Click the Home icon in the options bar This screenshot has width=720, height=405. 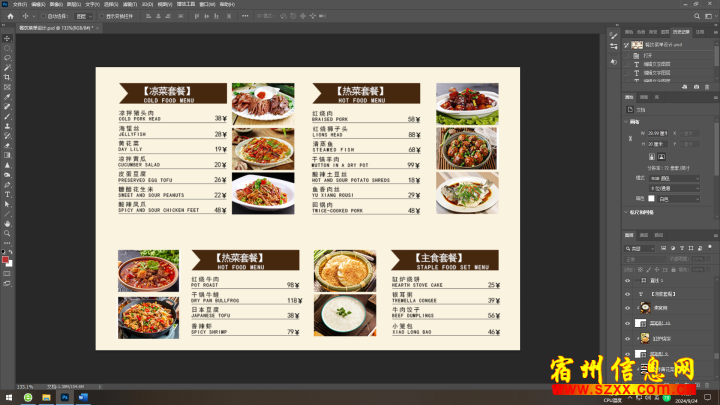10,16
